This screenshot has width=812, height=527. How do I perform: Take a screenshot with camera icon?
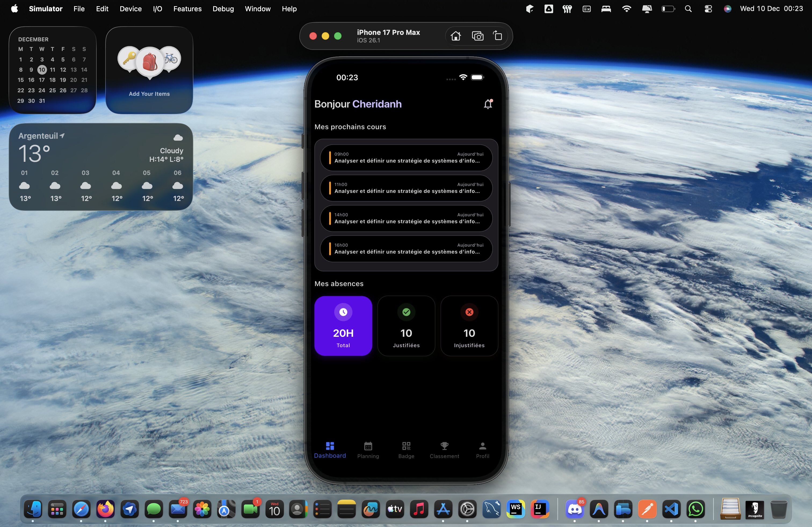coord(477,36)
